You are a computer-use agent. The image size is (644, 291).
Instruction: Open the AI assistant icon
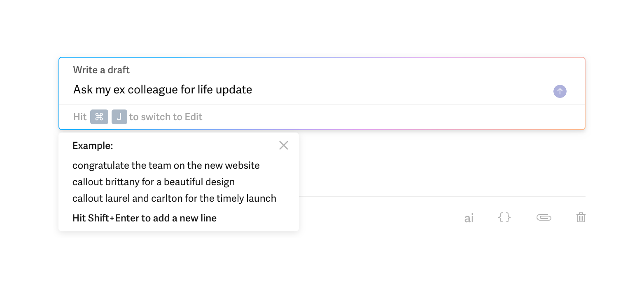tap(469, 218)
